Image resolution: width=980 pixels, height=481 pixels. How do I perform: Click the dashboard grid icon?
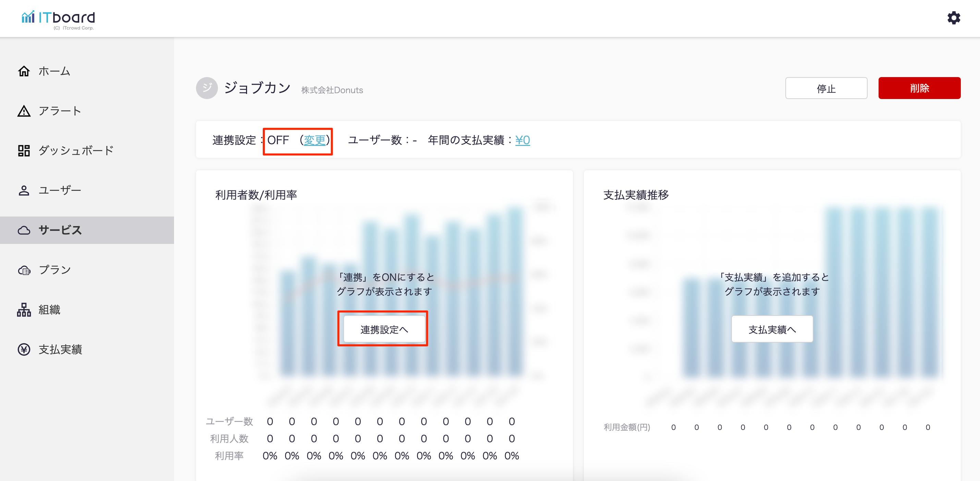click(x=24, y=151)
